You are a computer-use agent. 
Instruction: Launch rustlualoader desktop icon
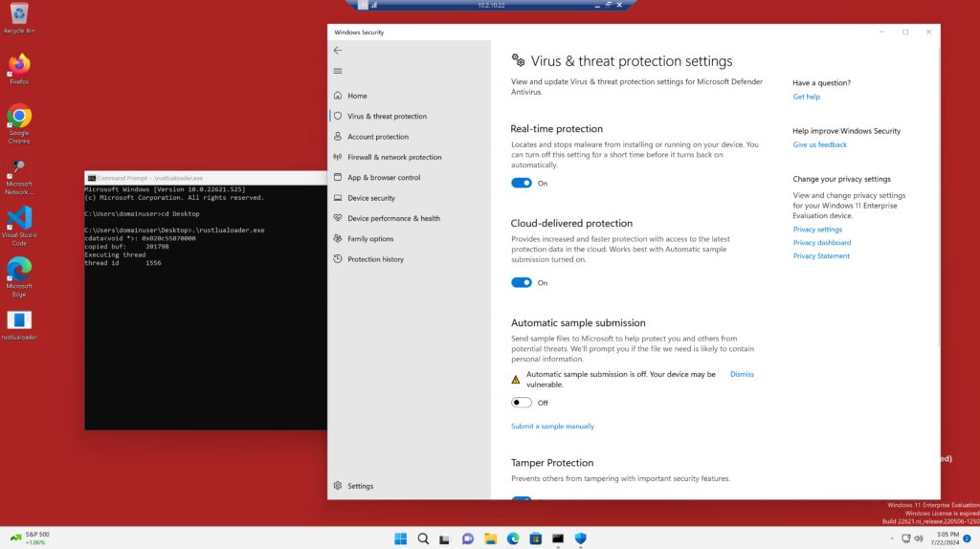point(19,325)
